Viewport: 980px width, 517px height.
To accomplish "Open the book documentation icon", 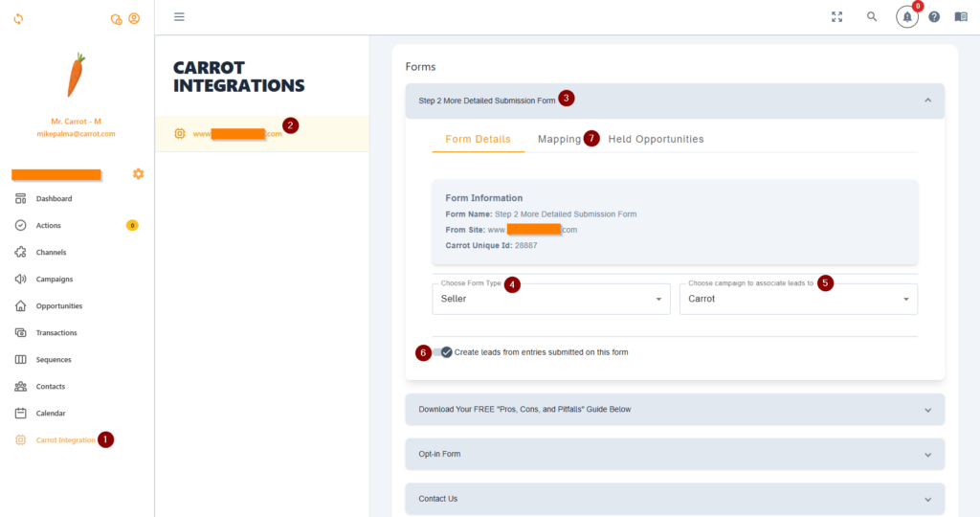I will 961,17.
